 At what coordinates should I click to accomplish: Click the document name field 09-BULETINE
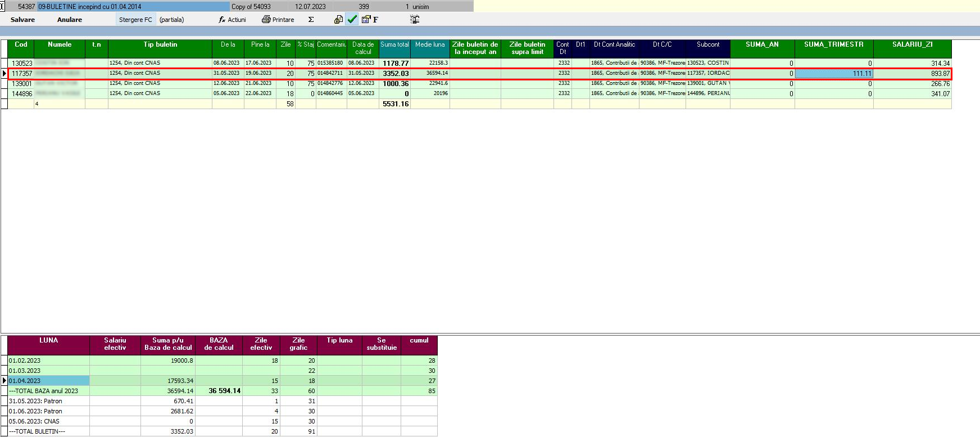(133, 7)
